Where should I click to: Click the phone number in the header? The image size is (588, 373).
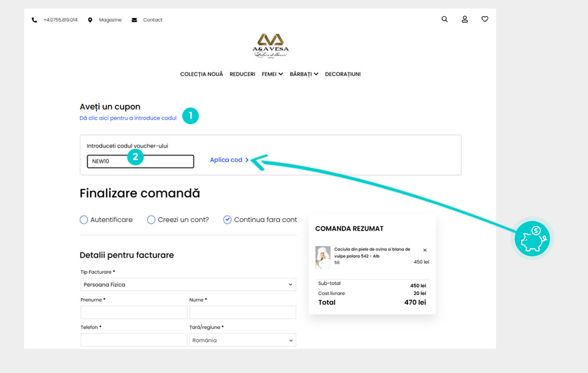[x=60, y=20]
